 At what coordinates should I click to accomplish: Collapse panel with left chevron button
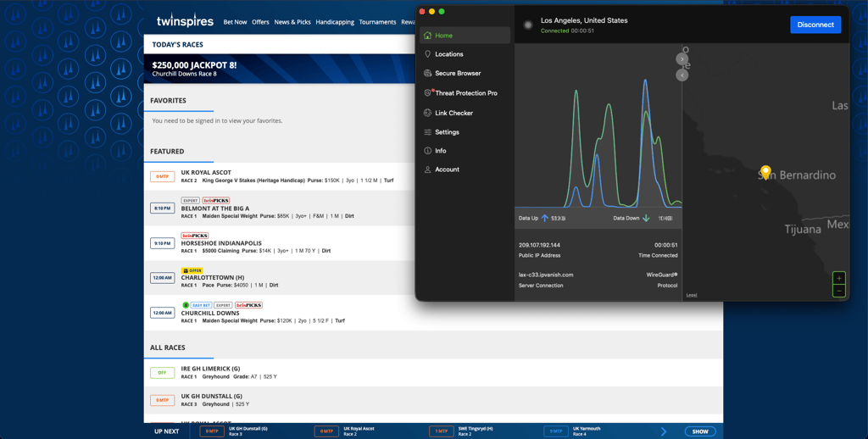pyautogui.click(x=682, y=75)
